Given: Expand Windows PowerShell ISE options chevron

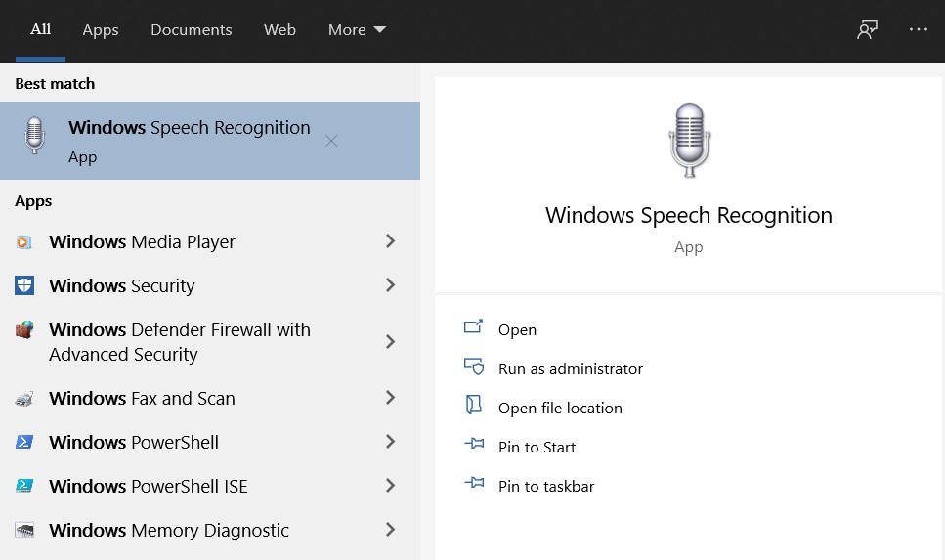Looking at the screenshot, I should click(x=391, y=486).
